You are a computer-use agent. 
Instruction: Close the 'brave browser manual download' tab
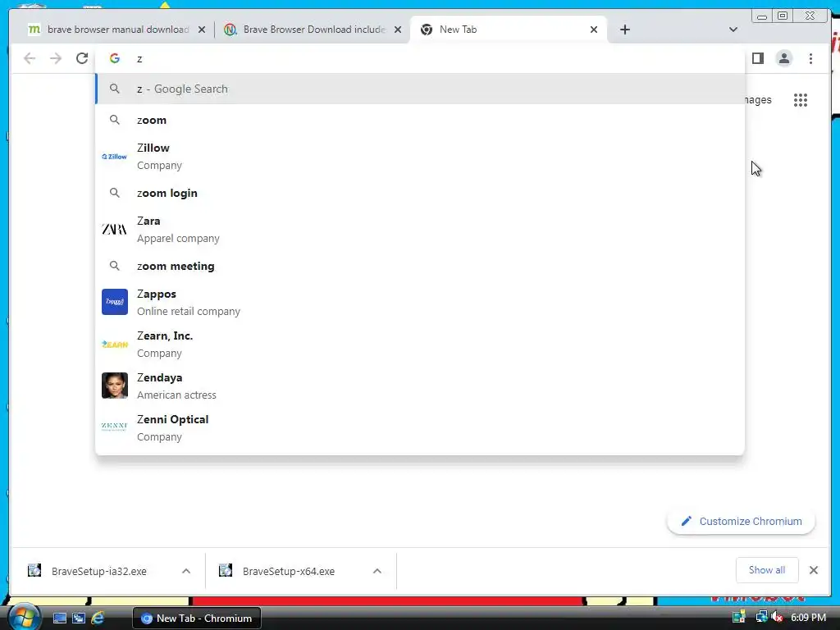coord(202,30)
